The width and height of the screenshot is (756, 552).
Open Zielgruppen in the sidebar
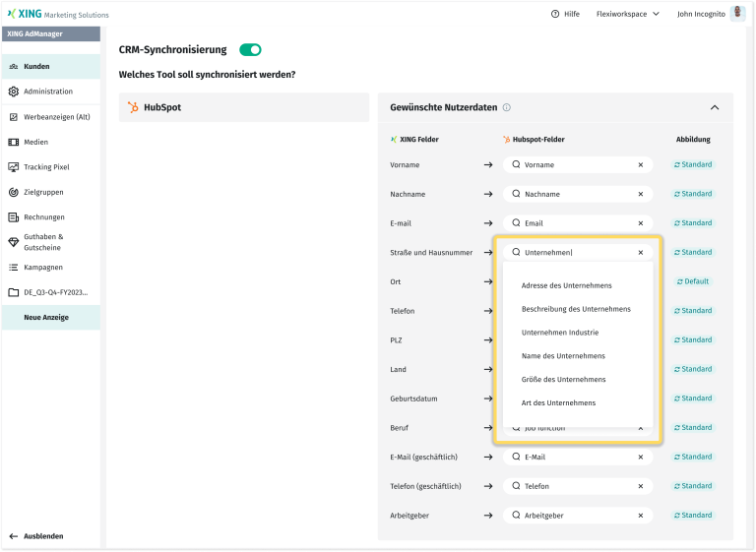51,192
